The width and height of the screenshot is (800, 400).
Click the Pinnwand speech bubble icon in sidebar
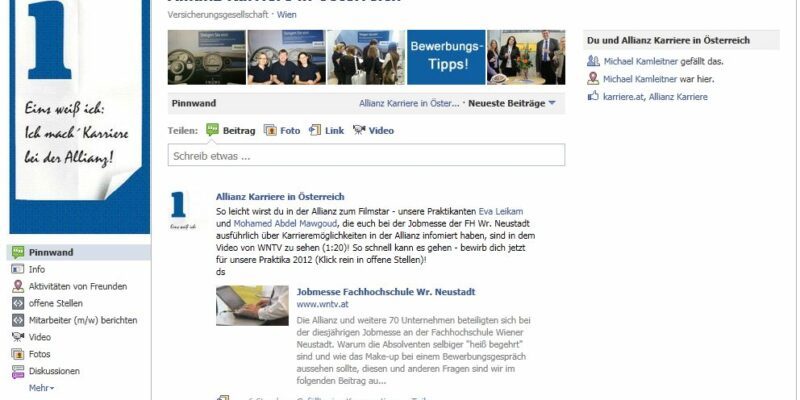pos(18,252)
